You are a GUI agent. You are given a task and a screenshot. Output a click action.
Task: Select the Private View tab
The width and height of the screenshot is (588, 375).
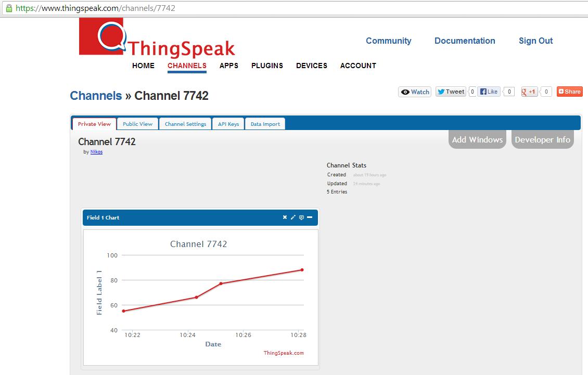point(94,124)
